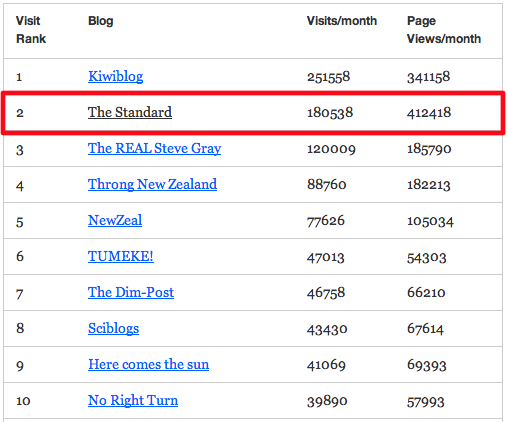Open the Throng New Zealand link

click(152, 184)
